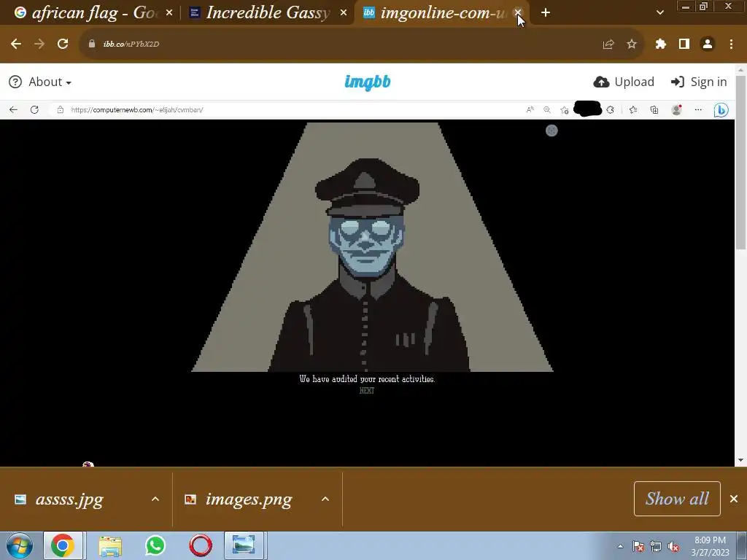Click the scrollbar's down arrow

(x=740, y=461)
